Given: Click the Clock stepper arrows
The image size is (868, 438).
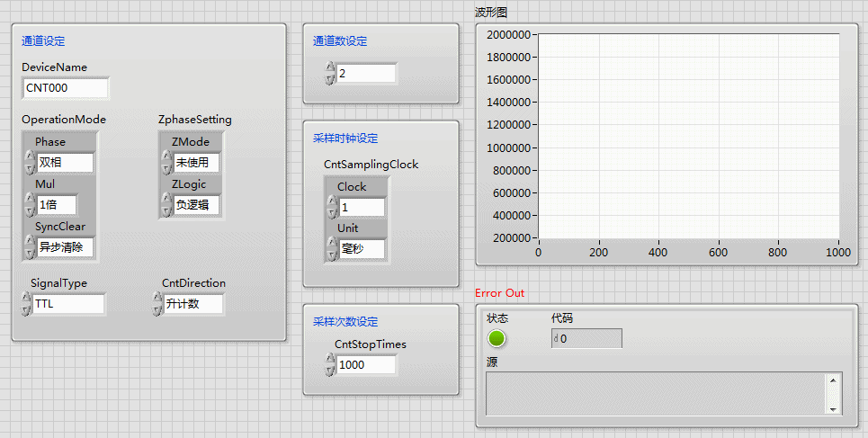Looking at the screenshot, I should pos(331,207).
